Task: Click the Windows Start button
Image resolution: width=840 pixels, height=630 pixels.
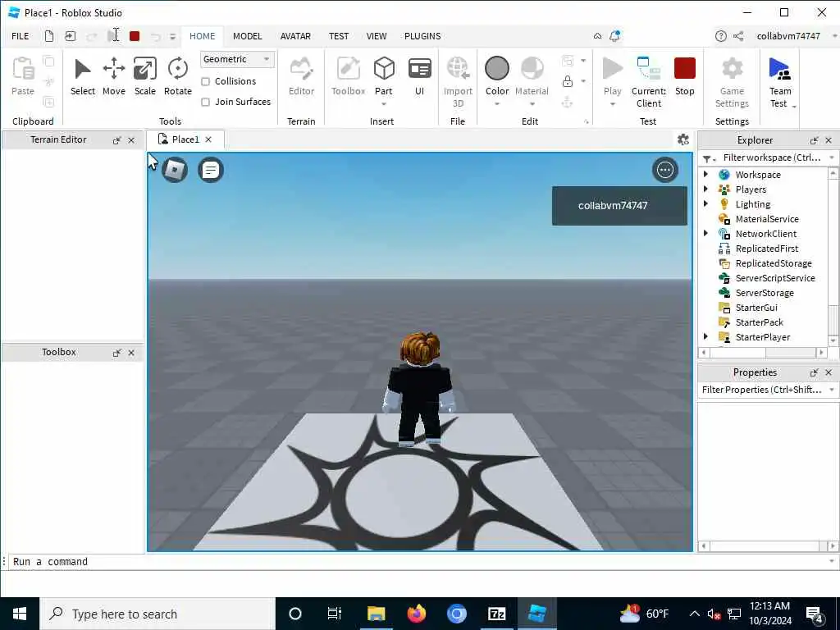Action: pyautogui.click(x=20, y=614)
